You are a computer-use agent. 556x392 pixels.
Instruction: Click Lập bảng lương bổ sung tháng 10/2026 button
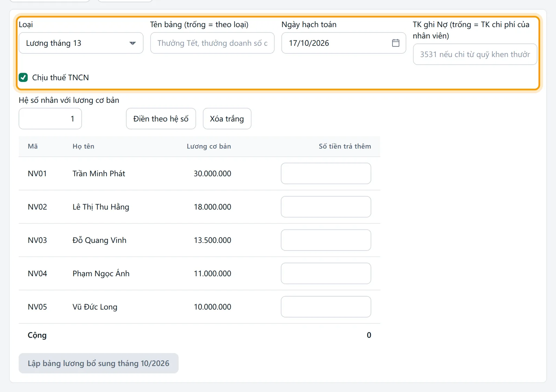click(99, 364)
